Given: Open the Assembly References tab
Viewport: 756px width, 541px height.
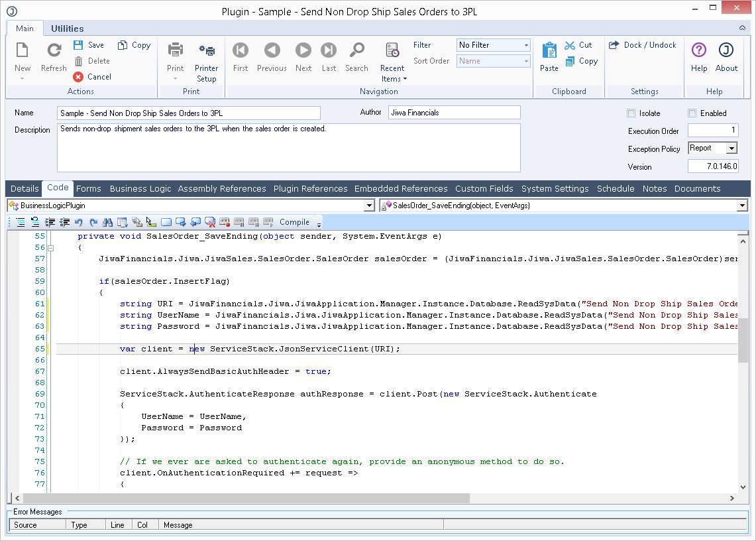Looking at the screenshot, I should pyautogui.click(x=222, y=189).
